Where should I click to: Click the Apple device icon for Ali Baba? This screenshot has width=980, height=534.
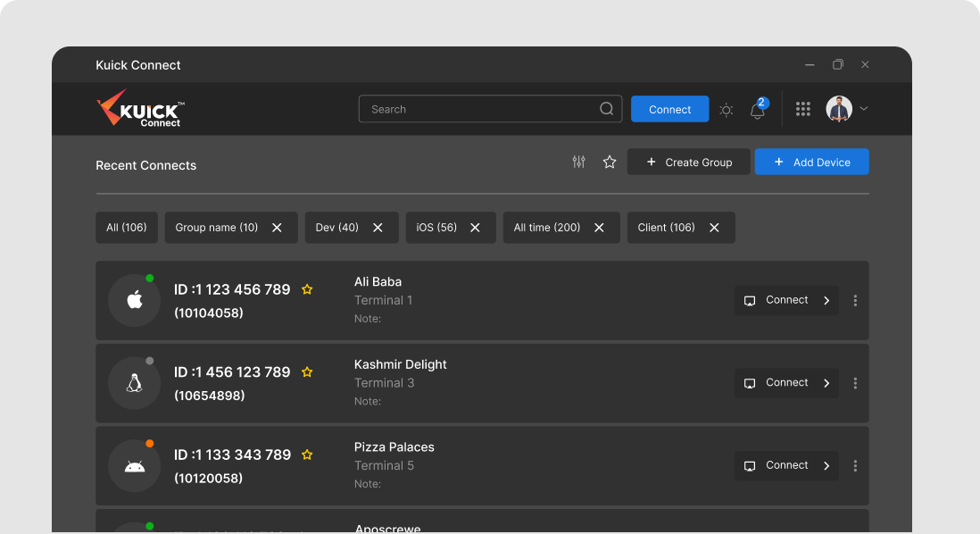[135, 300]
